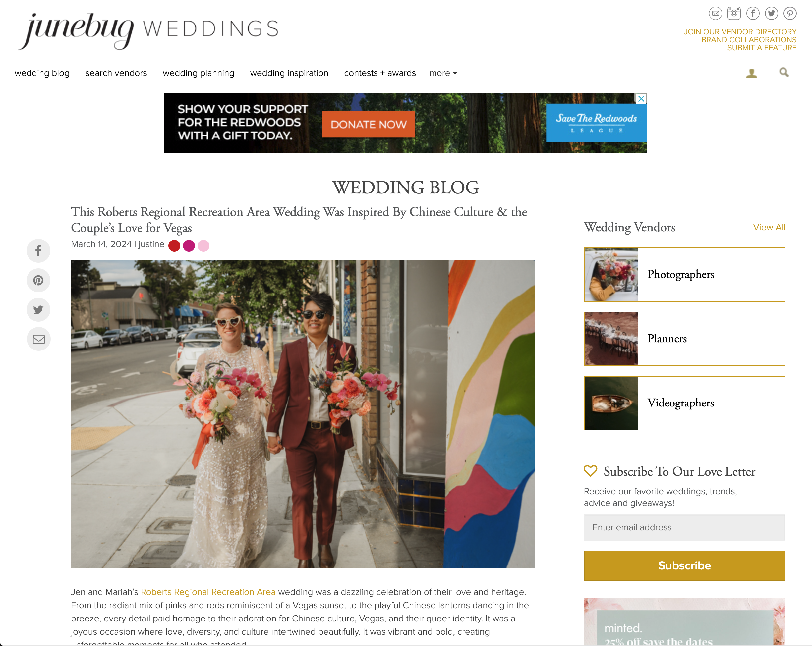Screen dimensions: 812x646
Task: Focus the Enter email address field
Action: pos(684,527)
